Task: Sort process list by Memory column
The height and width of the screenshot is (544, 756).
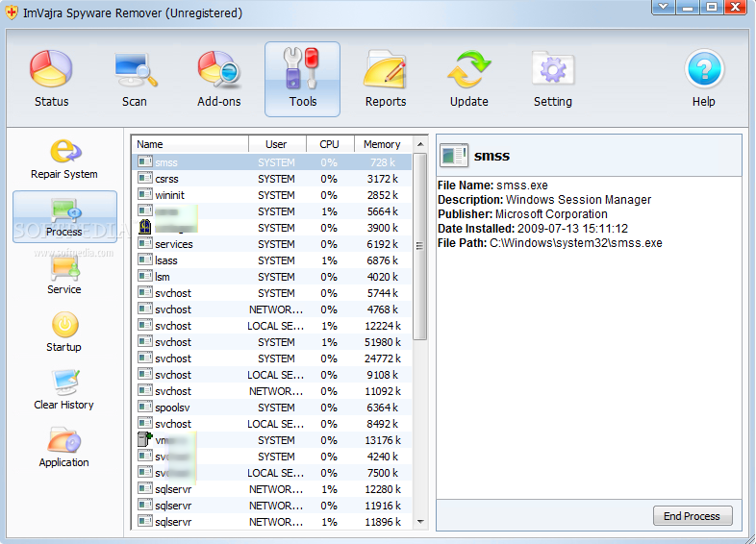Action: pos(384,144)
